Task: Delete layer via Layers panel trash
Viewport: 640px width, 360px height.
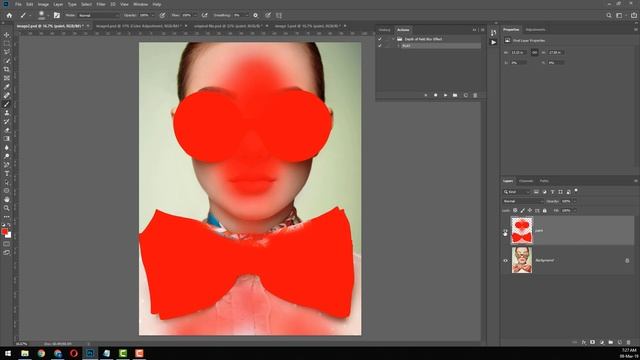Action: [x=629, y=342]
